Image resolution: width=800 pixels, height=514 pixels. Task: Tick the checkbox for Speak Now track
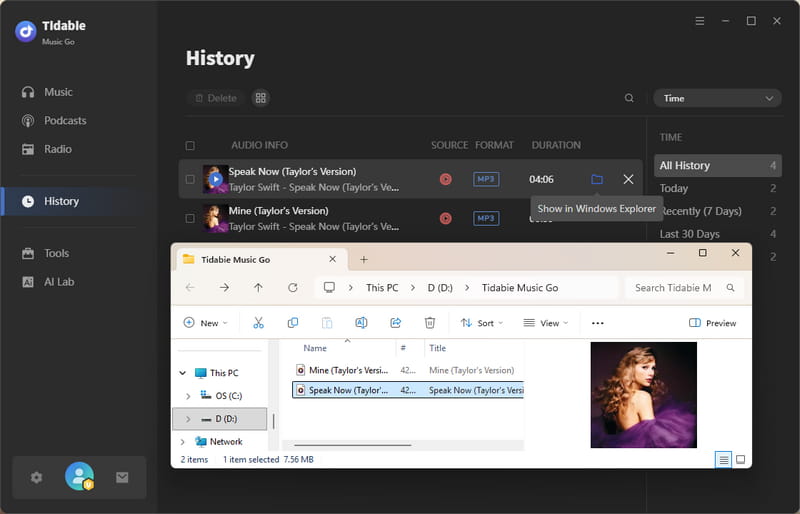coord(190,180)
